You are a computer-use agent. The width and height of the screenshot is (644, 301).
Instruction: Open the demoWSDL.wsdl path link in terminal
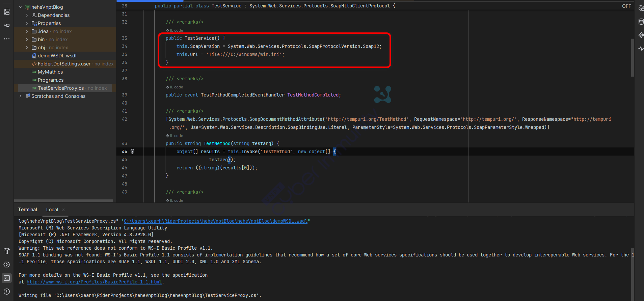click(x=215, y=221)
